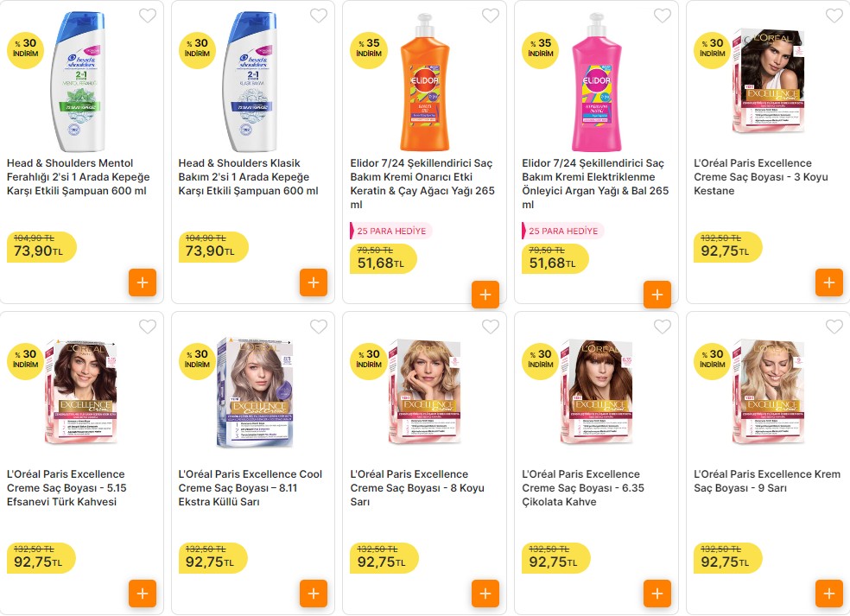
Task: Toggle favorite heart on Elidor Keratin cream
Action: 491,16
